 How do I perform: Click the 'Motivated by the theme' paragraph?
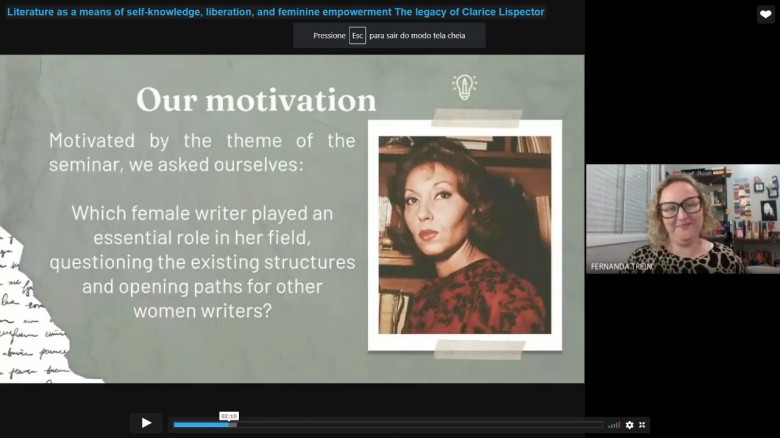pos(202,152)
